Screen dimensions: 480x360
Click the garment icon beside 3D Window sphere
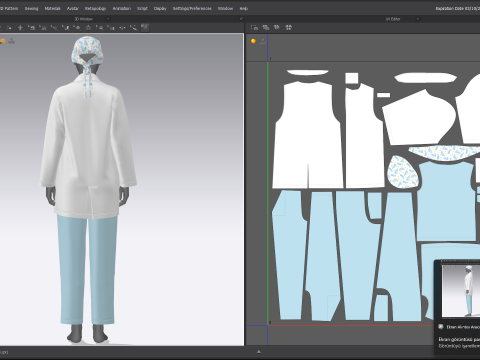point(12,41)
